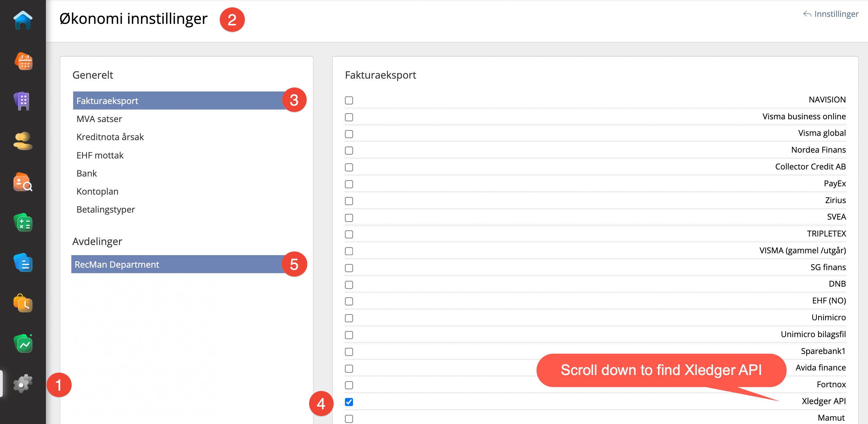Open the orange clock sidebar icon

[23, 303]
